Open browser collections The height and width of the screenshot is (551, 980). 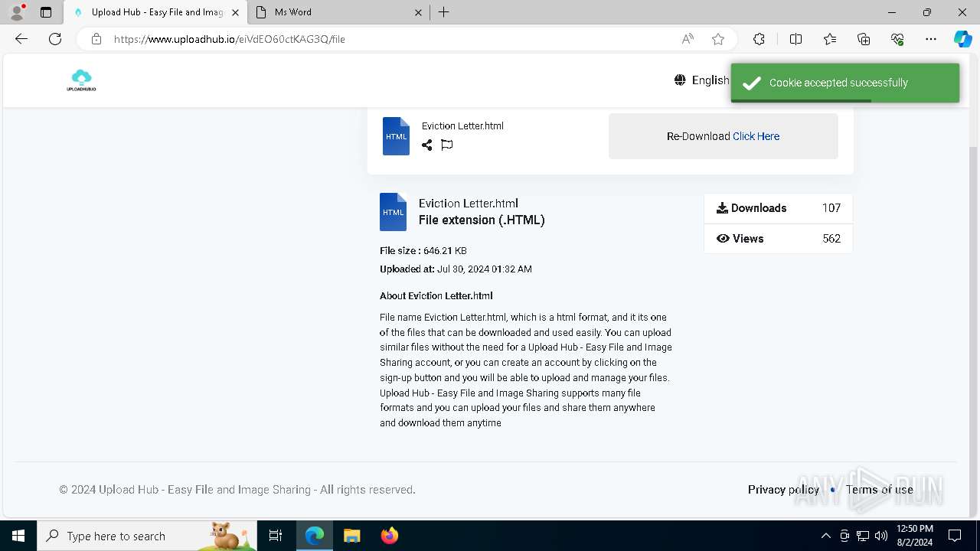(864, 39)
